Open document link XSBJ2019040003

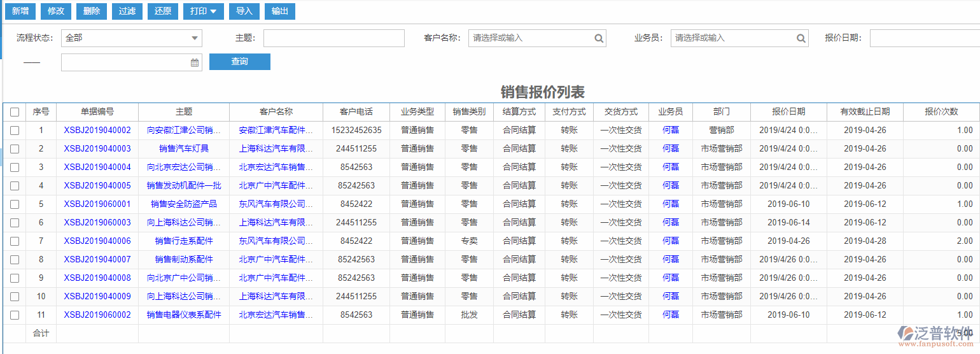97,149
